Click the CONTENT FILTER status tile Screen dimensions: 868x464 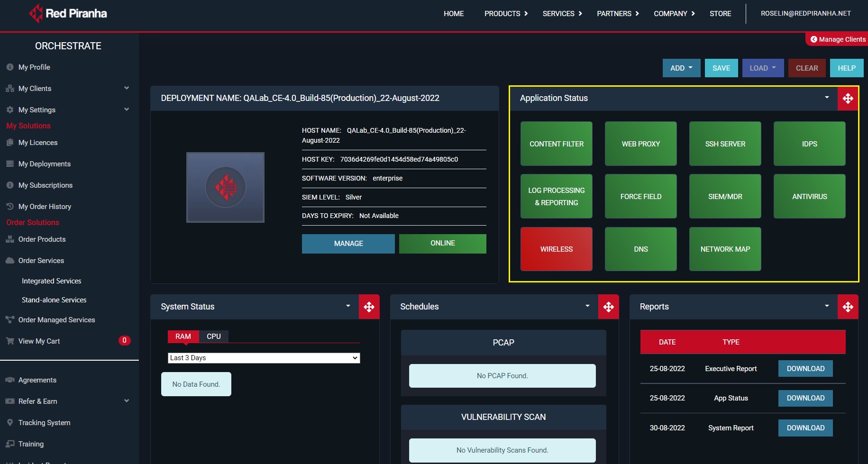pyautogui.click(x=557, y=144)
